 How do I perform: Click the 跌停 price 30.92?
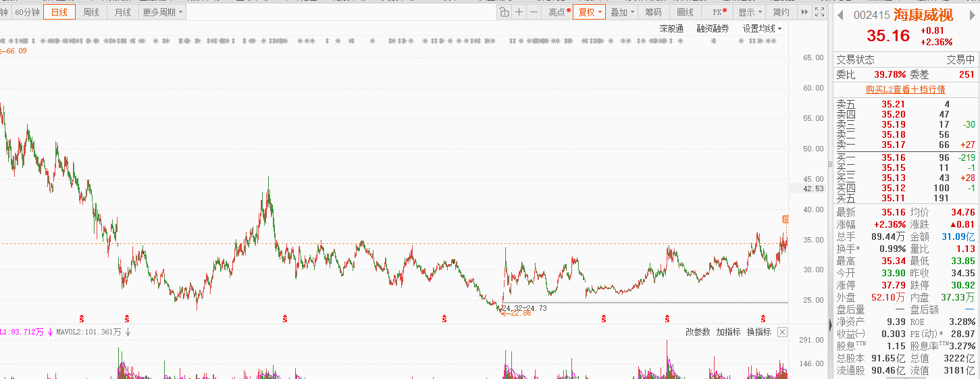pyautogui.click(x=963, y=285)
